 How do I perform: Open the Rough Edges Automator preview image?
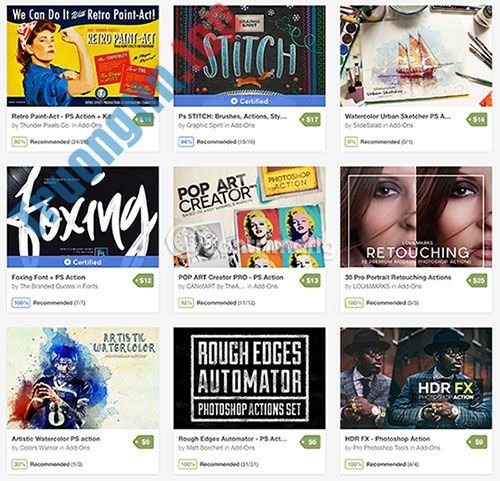tap(249, 378)
